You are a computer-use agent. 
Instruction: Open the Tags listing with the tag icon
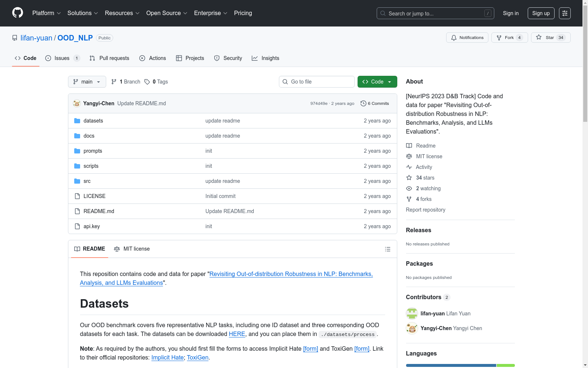(156, 82)
